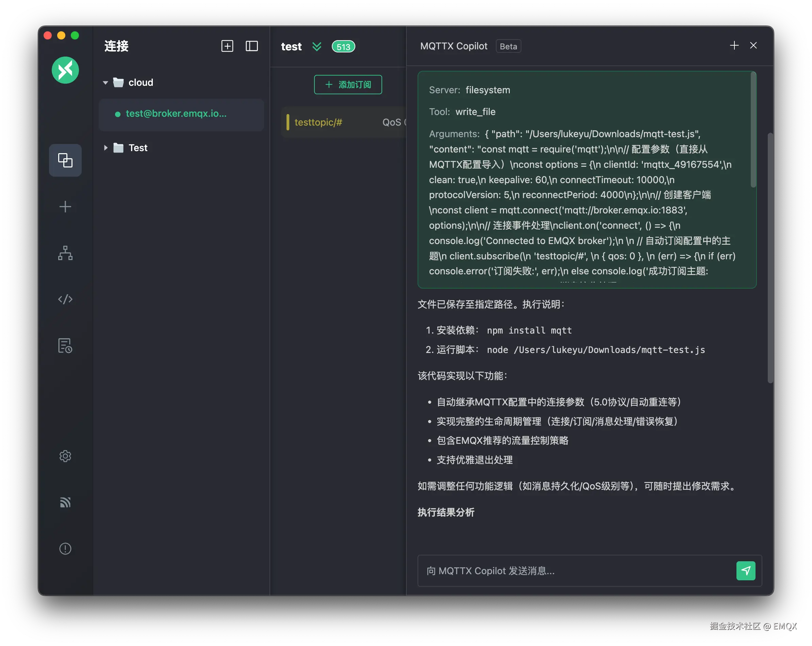
Task: Collapse the cloud folder arrow
Action: (105, 82)
